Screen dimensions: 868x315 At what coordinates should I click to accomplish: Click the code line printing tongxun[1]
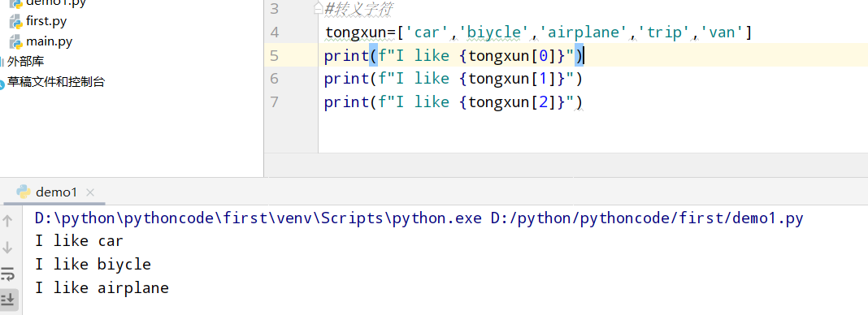[454, 79]
